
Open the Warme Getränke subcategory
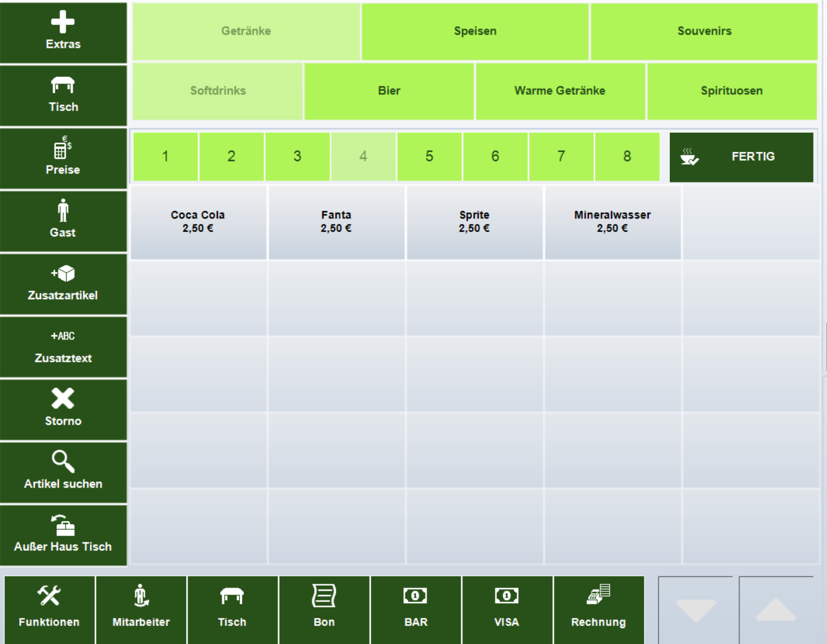point(560,91)
